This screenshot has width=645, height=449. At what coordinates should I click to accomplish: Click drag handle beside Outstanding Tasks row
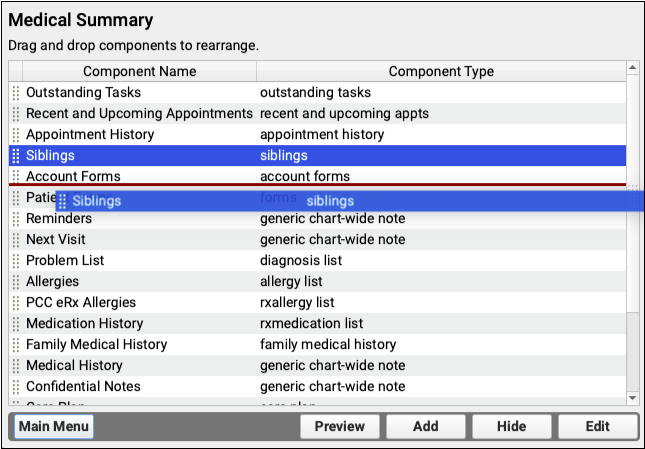pyautogui.click(x=15, y=92)
